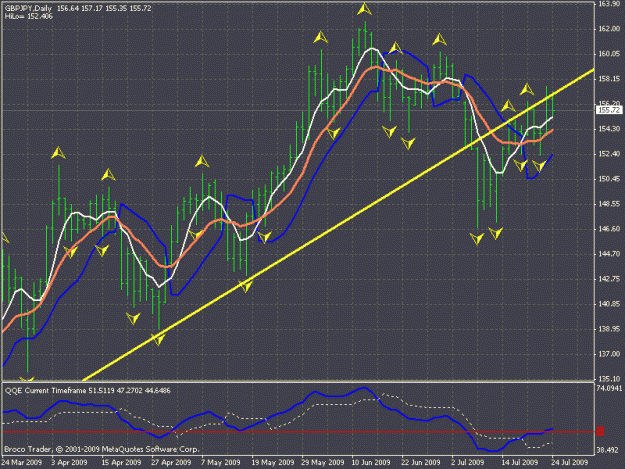Click the 3 Apr 2009 date label
The width and height of the screenshot is (625, 469).
pyautogui.click(x=69, y=463)
